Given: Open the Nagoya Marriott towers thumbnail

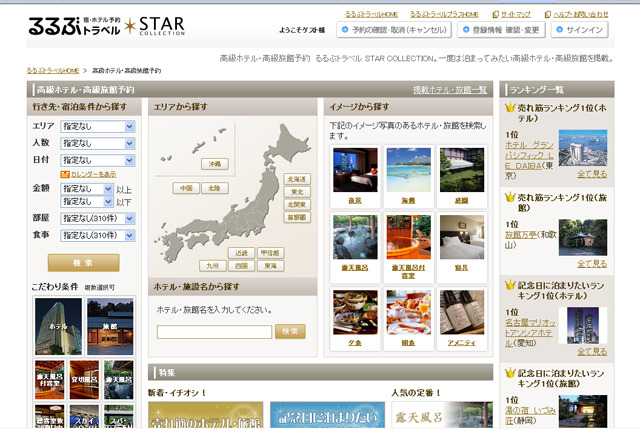Looking at the screenshot, I should point(582,325).
